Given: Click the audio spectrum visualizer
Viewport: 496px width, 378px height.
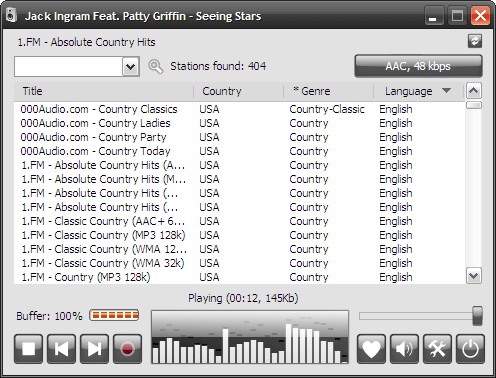Looking at the screenshot, I should click(250, 337).
